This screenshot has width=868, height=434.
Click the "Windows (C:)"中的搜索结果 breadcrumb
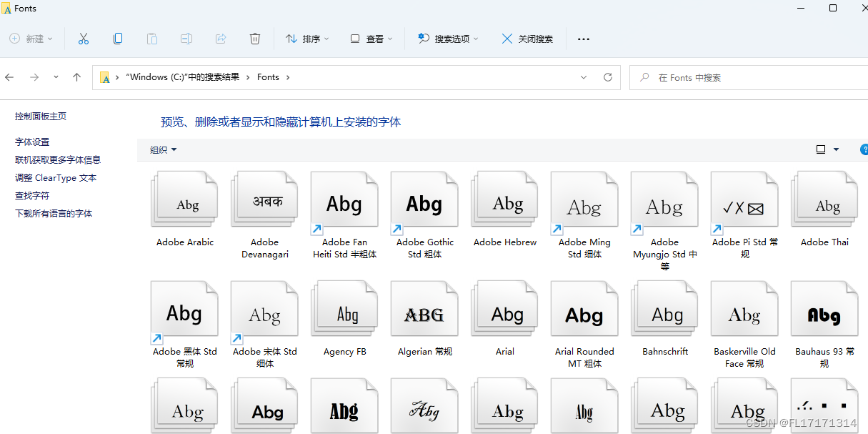(182, 77)
